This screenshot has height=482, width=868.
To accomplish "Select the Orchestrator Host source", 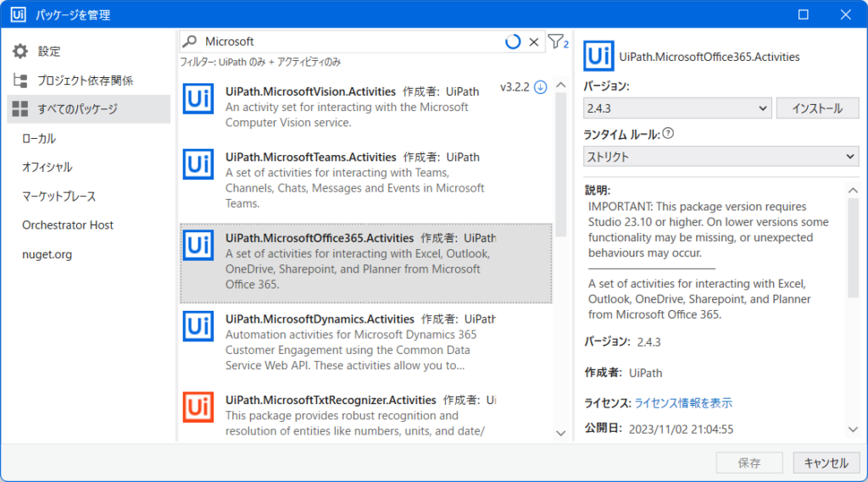I will coord(68,225).
